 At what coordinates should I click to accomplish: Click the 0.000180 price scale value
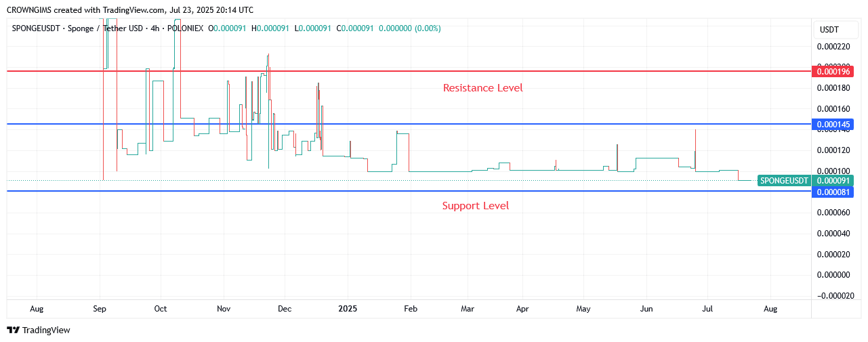[833, 88]
